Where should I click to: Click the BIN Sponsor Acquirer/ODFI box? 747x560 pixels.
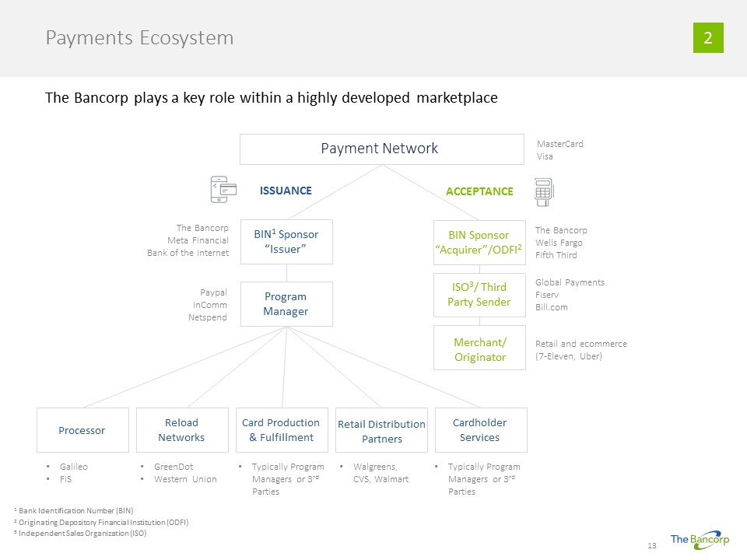tap(479, 242)
